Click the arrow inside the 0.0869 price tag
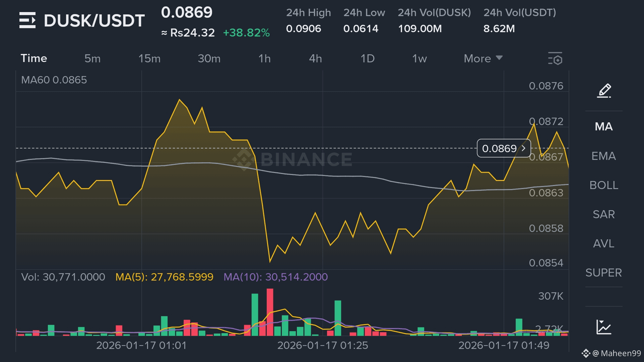This screenshot has height=362, width=644. pyautogui.click(x=523, y=148)
